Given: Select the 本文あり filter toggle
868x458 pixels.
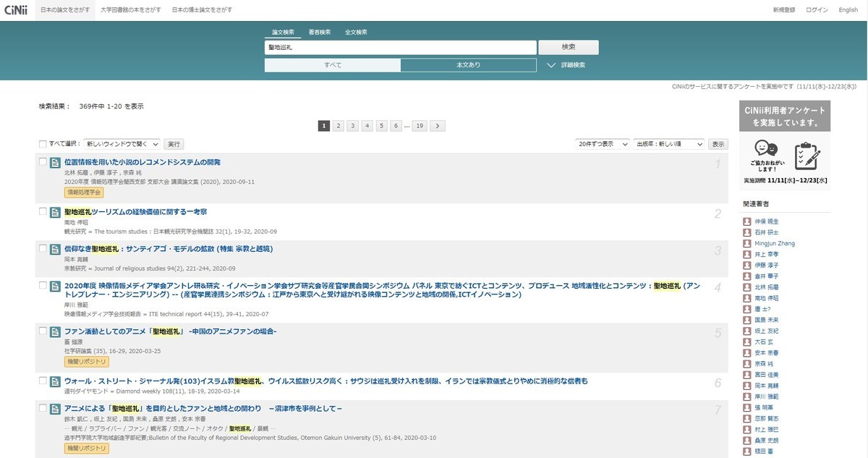Looking at the screenshot, I should coord(468,65).
